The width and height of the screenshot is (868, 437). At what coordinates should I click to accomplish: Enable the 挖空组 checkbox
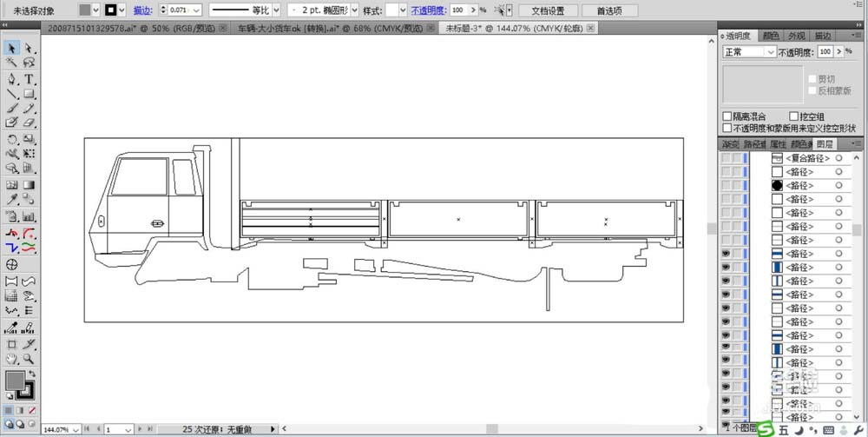tap(792, 116)
